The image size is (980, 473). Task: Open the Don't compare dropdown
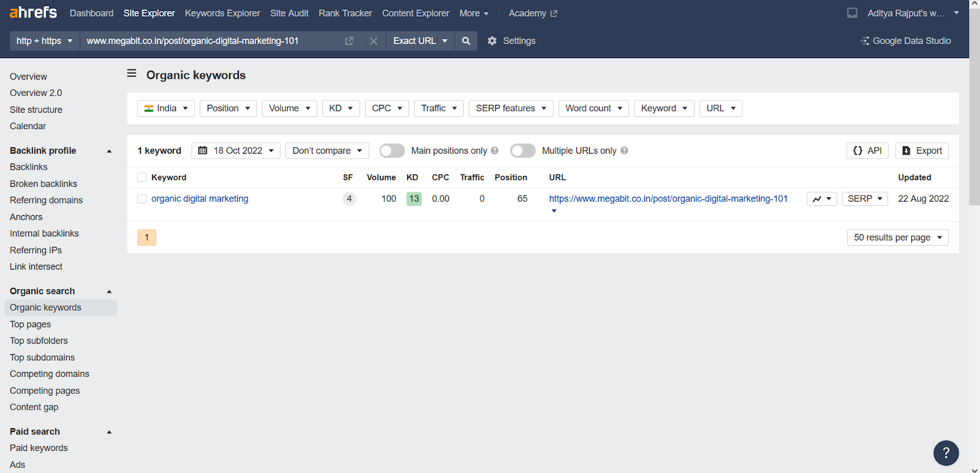pos(327,151)
